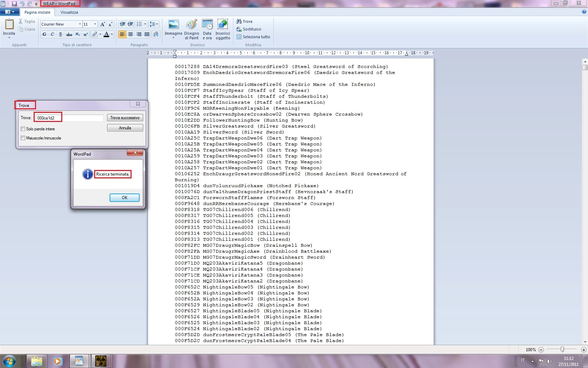Align text left
Image resolution: width=588 pixels, height=368 pixels.
(122, 34)
